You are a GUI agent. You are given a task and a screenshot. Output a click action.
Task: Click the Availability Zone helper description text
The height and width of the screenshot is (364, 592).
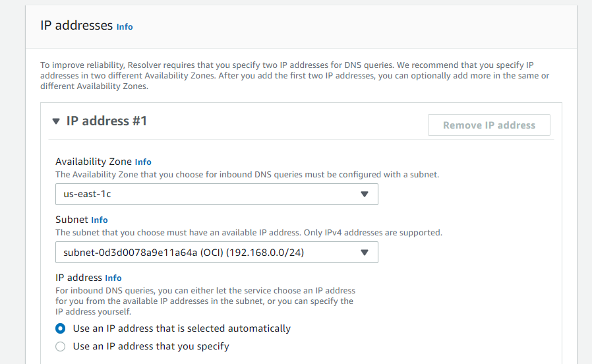pos(247,175)
